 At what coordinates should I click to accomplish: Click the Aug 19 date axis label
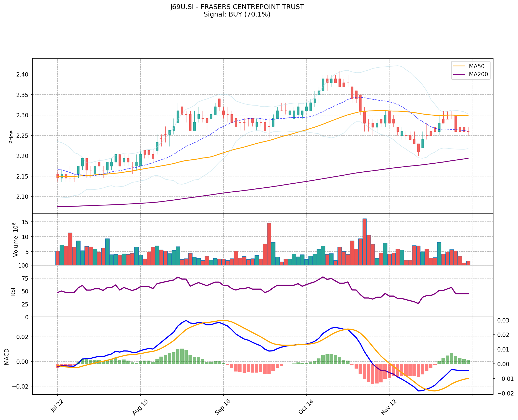click(x=140, y=407)
